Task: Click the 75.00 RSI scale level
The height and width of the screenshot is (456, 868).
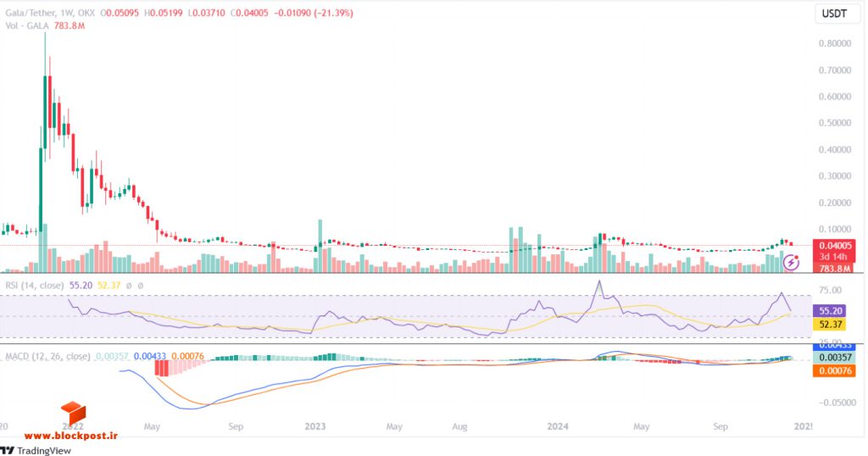Action: coord(830,290)
